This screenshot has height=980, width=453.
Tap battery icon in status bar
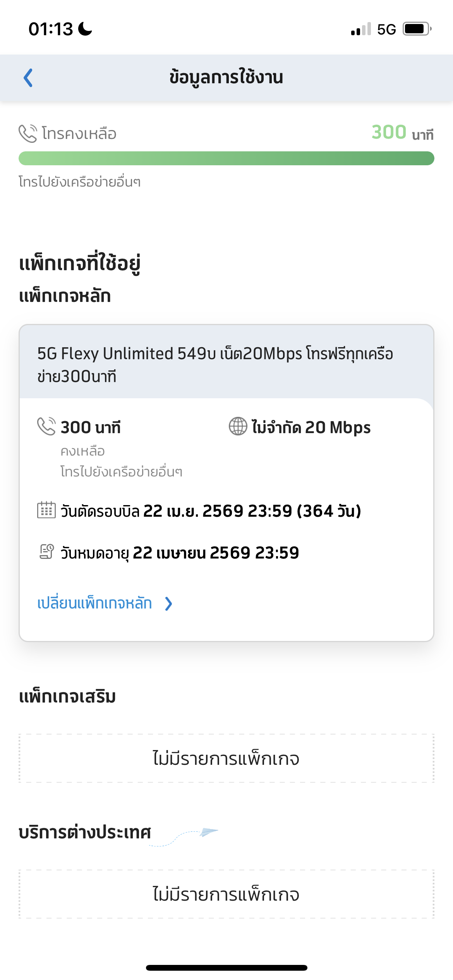click(x=417, y=29)
